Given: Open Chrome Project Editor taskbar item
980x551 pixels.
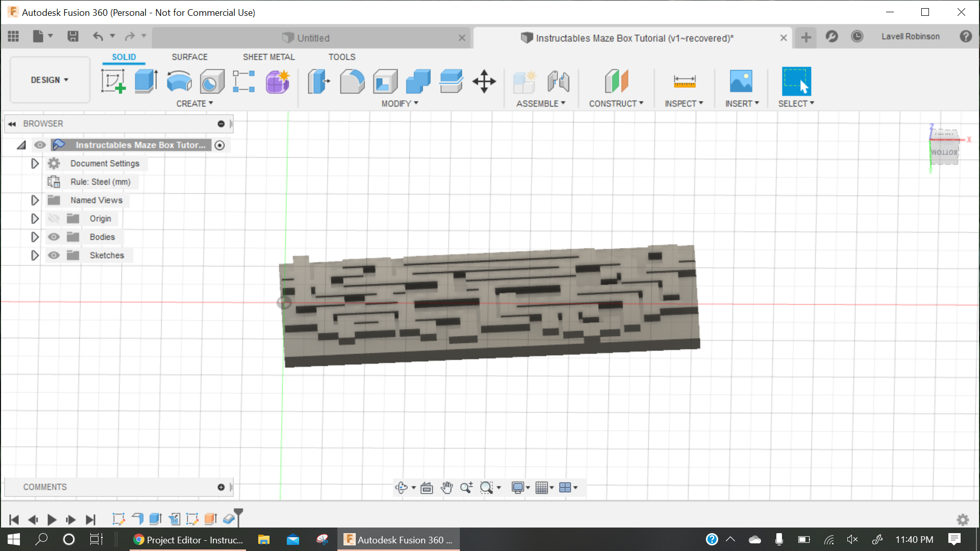Looking at the screenshot, I should (x=188, y=540).
